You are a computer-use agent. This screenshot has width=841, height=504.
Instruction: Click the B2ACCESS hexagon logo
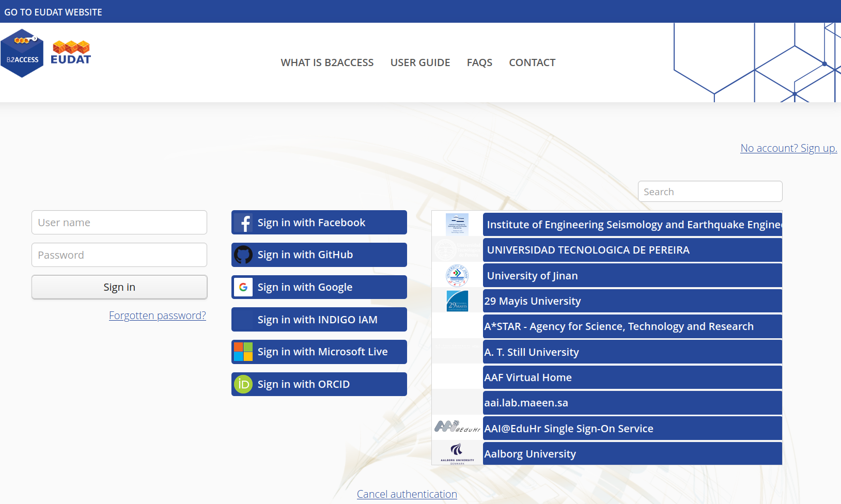click(22, 52)
